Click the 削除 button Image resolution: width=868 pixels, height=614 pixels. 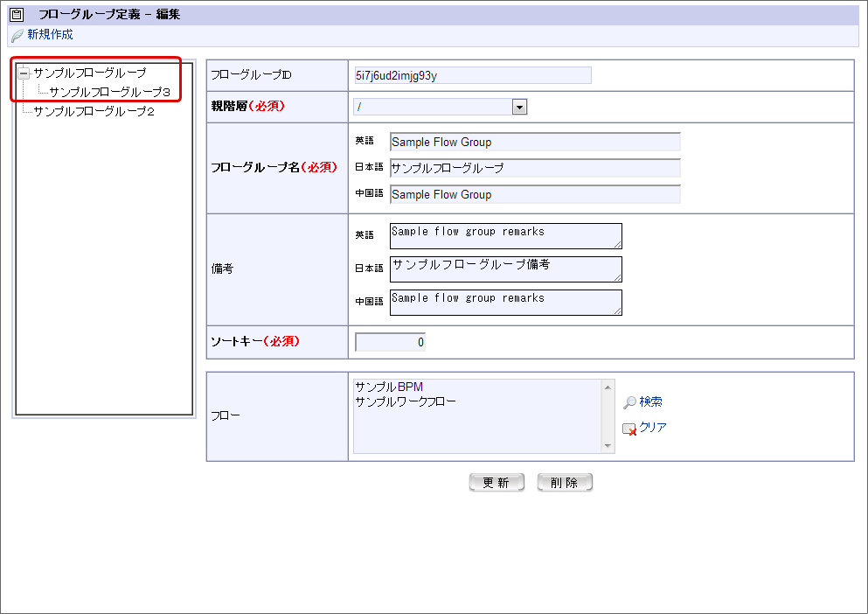pyautogui.click(x=565, y=483)
